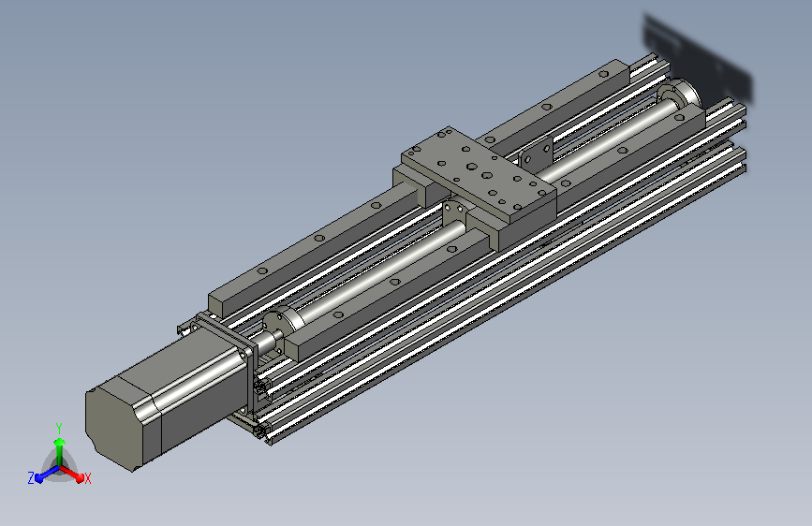Select the carriage top plate with mounting holes
Image resolution: width=812 pixels, height=526 pixels.
click(479, 174)
